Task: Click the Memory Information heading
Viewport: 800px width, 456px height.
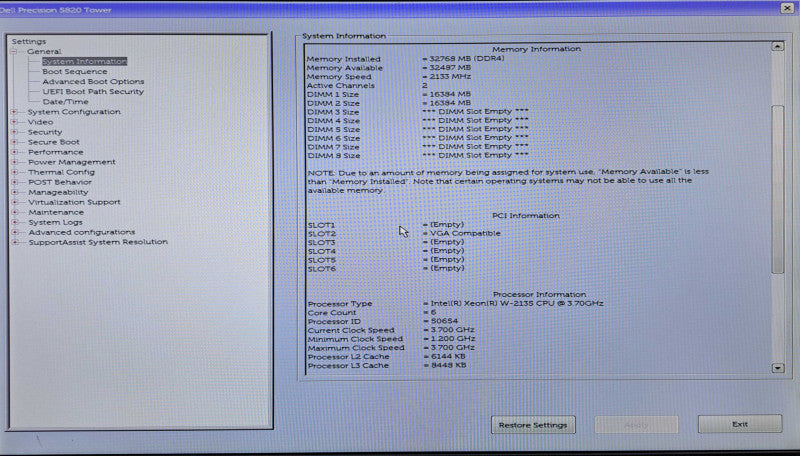Action: (x=536, y=49)
